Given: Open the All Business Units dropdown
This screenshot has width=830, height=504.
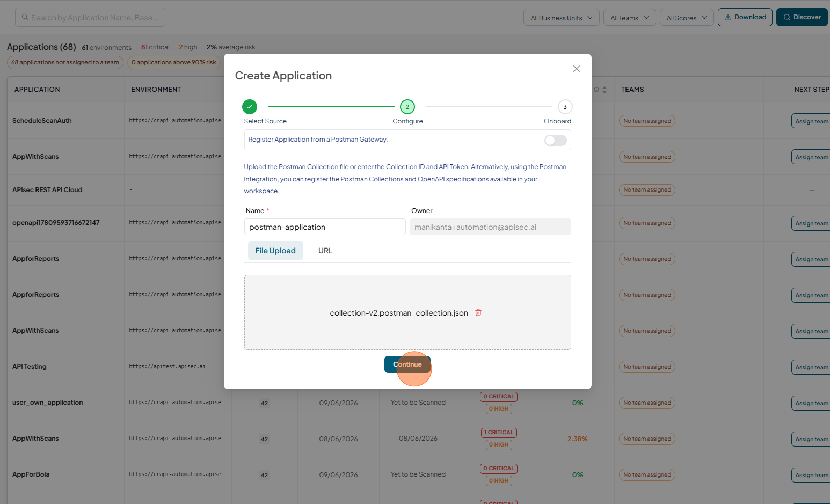Looking at the screenshot, I should (562, 18).
